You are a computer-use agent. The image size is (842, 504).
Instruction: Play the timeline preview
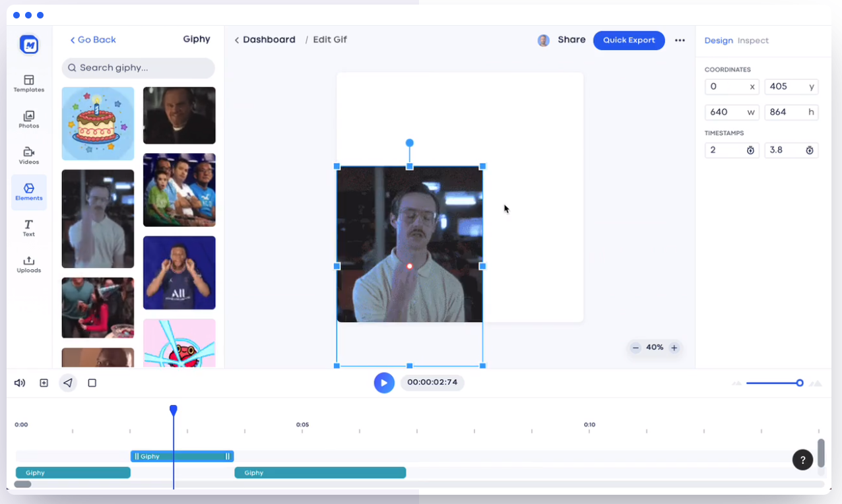384,383
